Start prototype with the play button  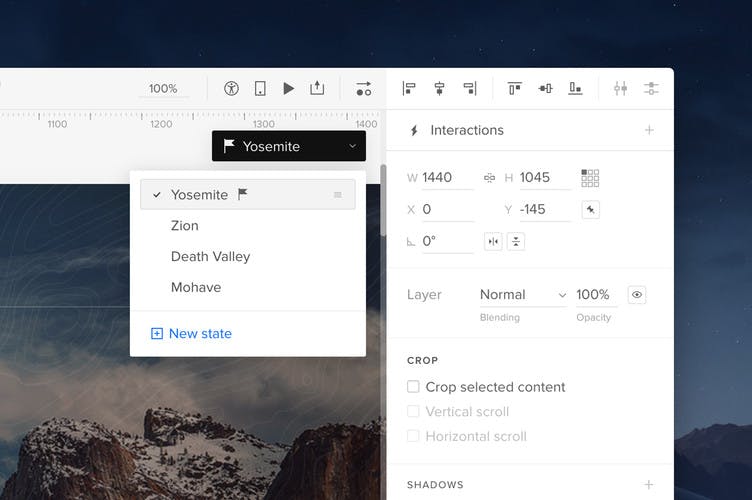click(x=289, y=88)
